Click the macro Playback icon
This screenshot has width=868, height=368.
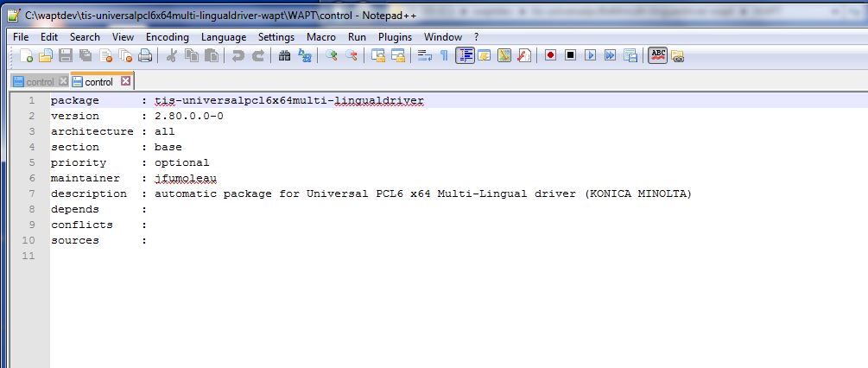590,55
